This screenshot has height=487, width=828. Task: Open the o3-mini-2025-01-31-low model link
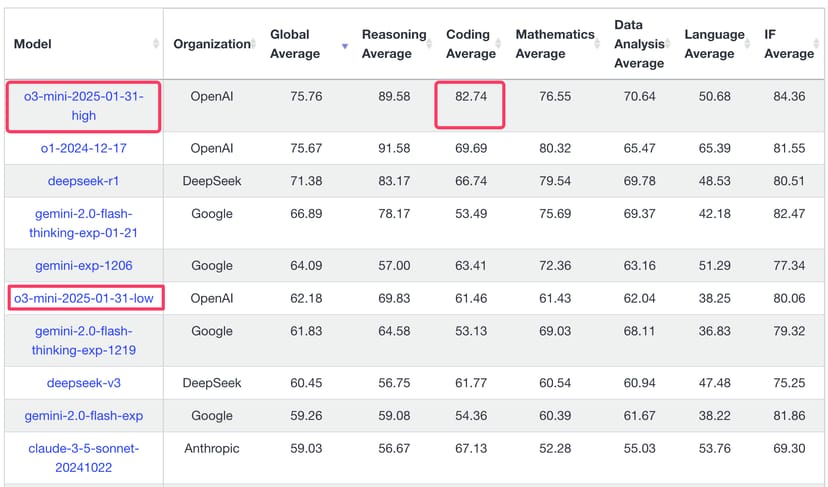click(x=87, y=298)
